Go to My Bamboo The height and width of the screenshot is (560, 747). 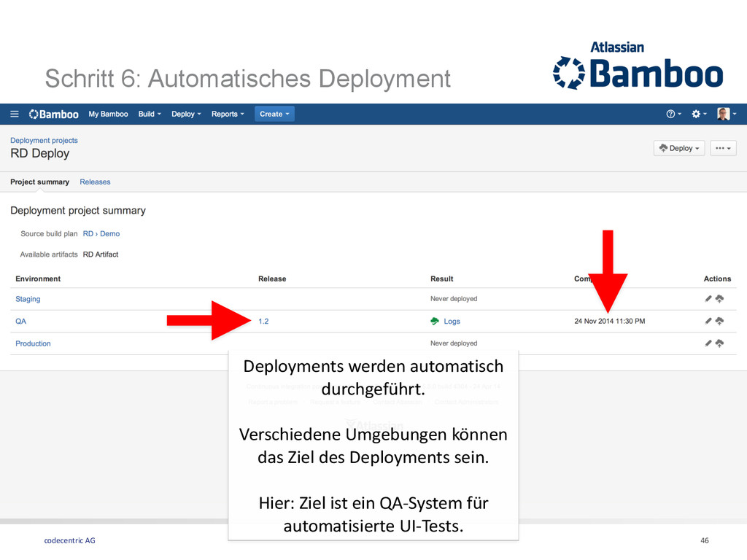(x=108, y=114)
